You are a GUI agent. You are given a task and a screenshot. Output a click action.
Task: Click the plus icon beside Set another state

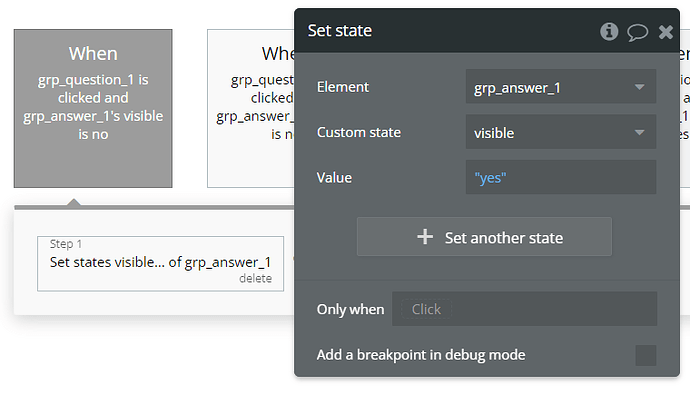(425, 237)
